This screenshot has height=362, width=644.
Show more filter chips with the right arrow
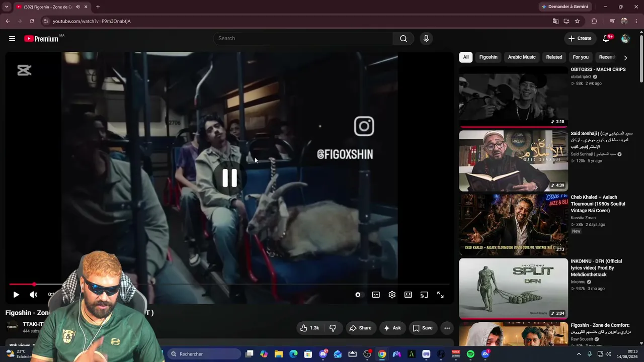tap(625, 58)
